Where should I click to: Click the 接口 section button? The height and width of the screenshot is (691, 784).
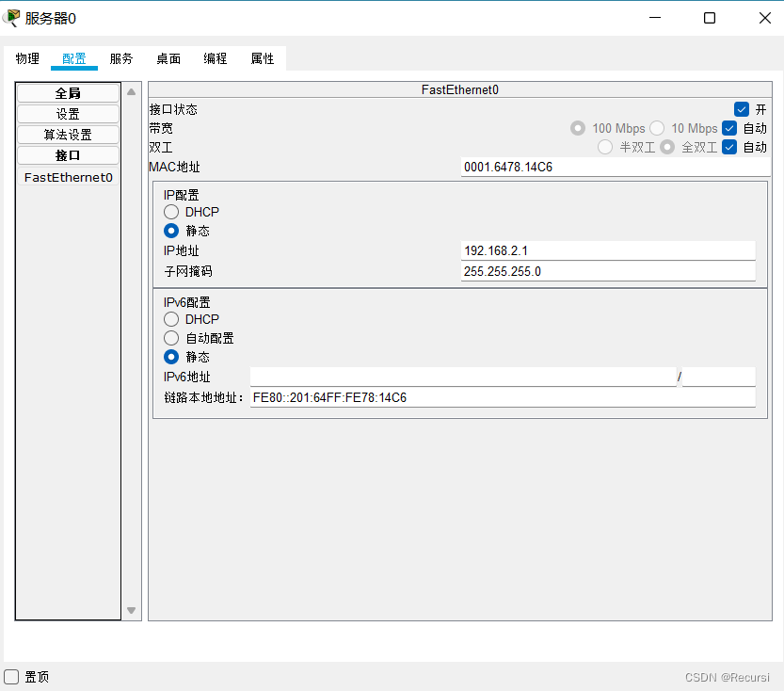tap(68, 155)
